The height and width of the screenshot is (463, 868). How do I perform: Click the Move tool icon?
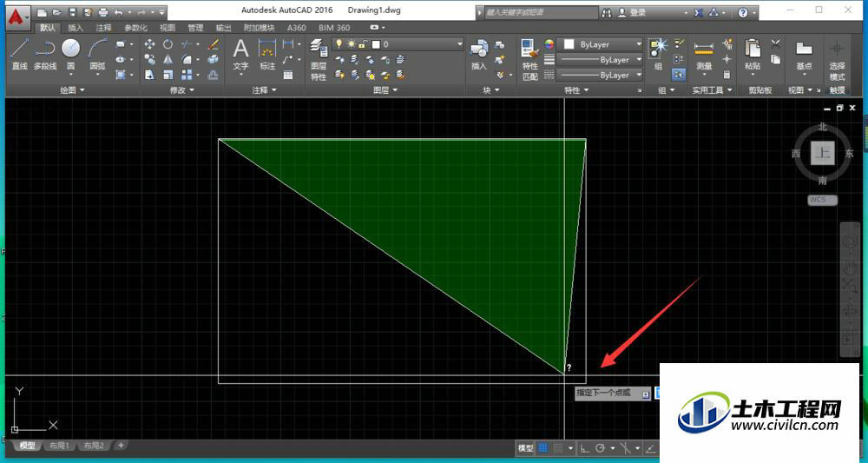(149, 44)
